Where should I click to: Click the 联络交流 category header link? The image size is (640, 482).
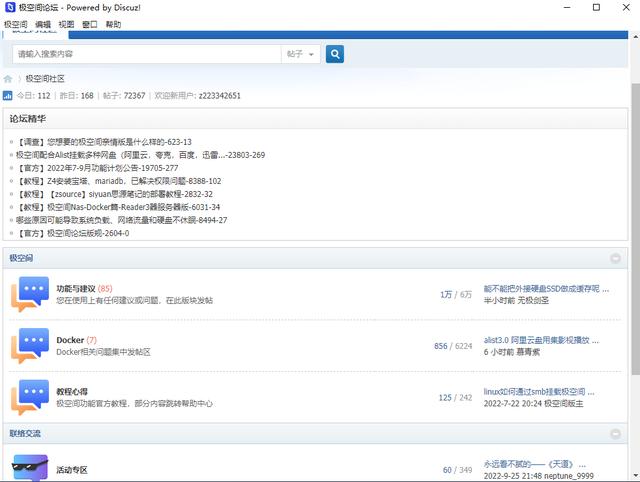click(25, 433)
